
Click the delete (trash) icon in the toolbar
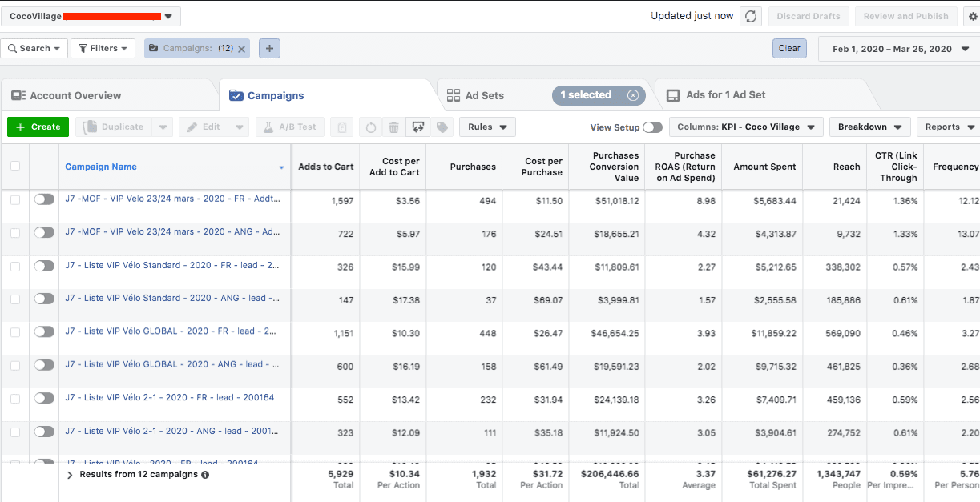pos(393,127)
